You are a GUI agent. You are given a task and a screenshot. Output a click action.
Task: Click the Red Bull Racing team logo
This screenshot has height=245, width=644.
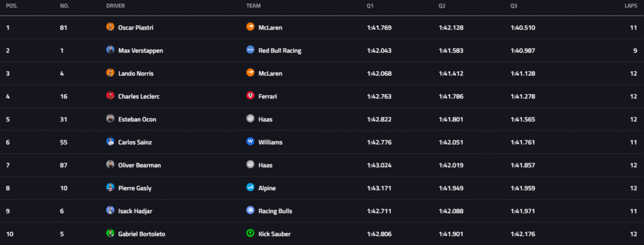[x=250, y=50]
